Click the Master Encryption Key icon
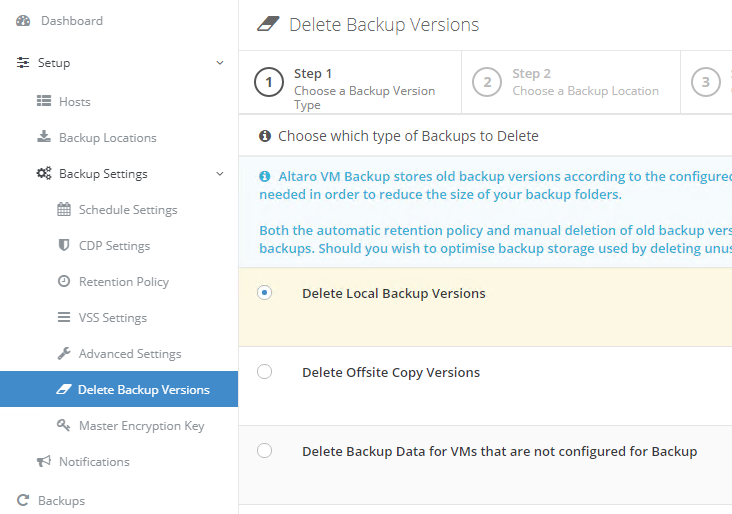Screen dimensions: 732x514 coord(64,425)
